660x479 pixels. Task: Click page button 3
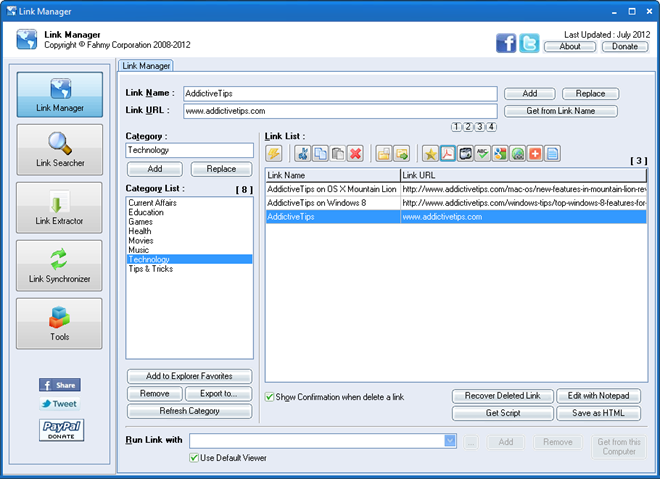tap(479, 127)
